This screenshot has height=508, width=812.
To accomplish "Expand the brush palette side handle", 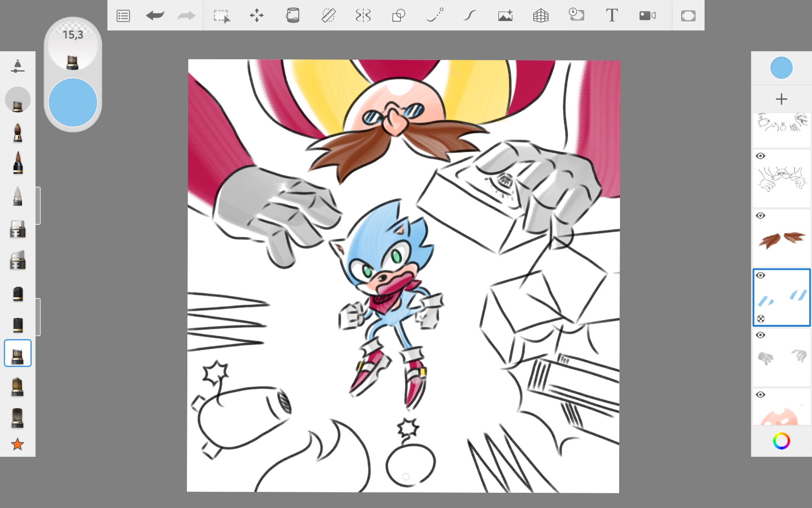I will coord(38,206).
